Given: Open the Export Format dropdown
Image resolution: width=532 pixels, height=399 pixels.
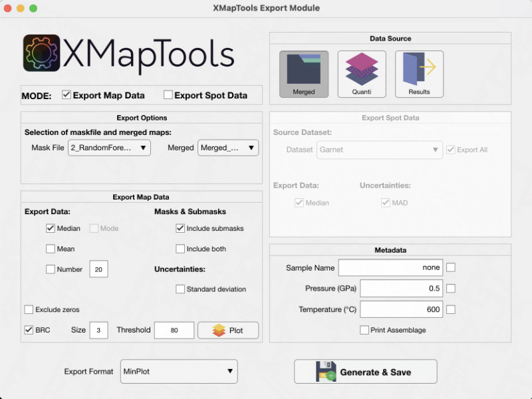Looking at the screenshot, I should (x=178, y=371).
